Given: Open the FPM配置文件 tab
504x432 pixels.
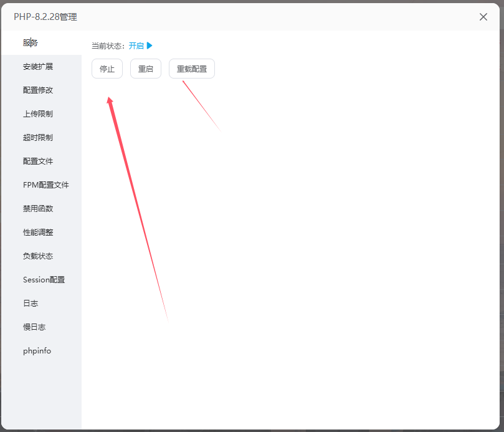Looking at the screenshot, I should [46, 185].
